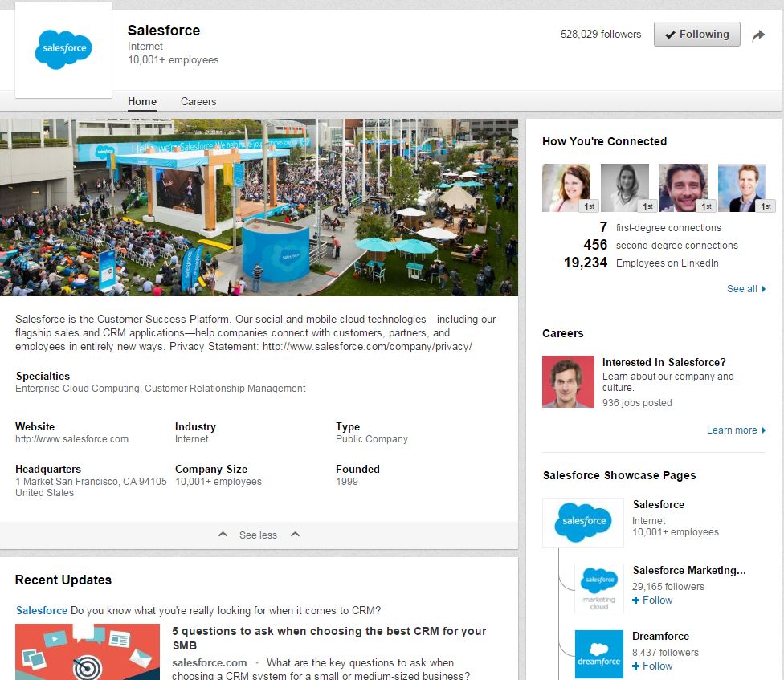Click the arrow next to See all
Viewport: 784px width, 680px height.
click(x=763, y=289)
